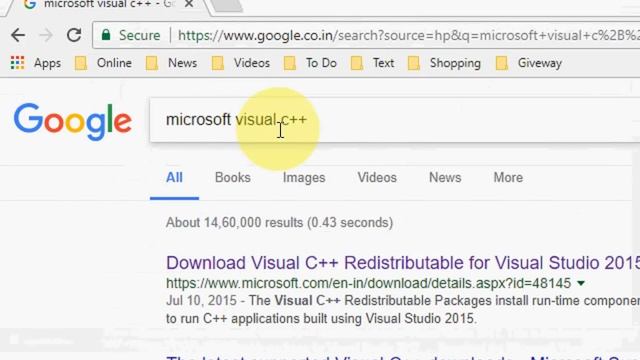640x360 pixels.
Task: Switch to Images search results
Action: 304,178
